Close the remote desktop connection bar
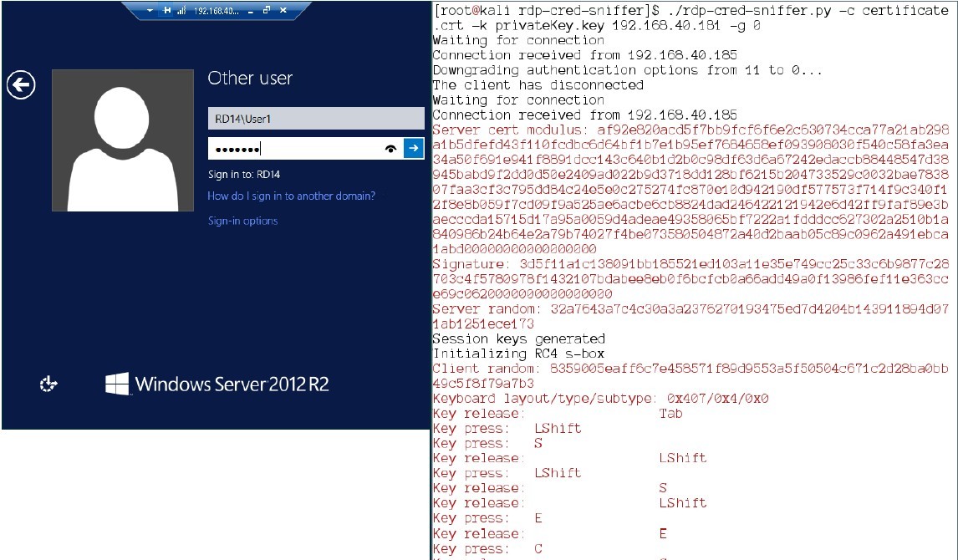Image resolution: width=958 pixels, height=560 pixels. point(283,10)
